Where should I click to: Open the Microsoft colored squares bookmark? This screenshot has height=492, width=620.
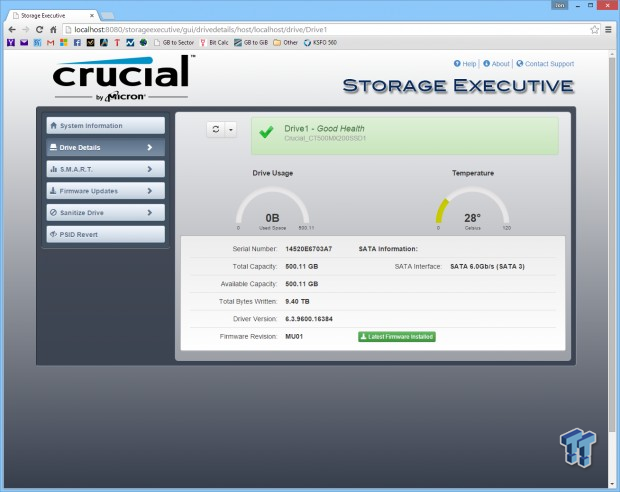pyautogui.click(x=64, y=42)
